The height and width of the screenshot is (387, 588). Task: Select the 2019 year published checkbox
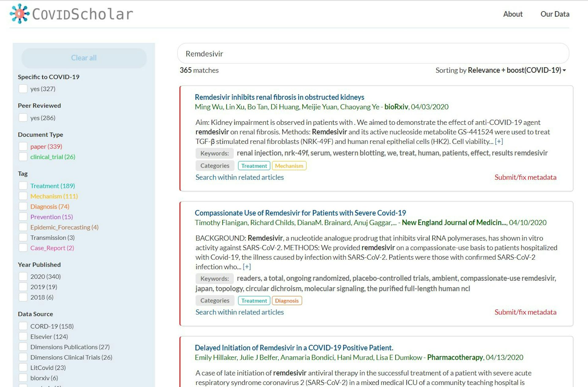point(23,287)
